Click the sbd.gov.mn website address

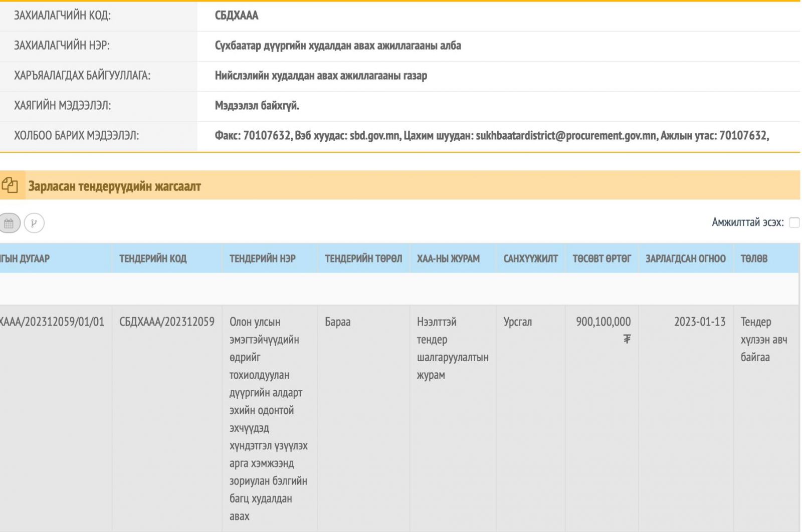click(374, 135)
